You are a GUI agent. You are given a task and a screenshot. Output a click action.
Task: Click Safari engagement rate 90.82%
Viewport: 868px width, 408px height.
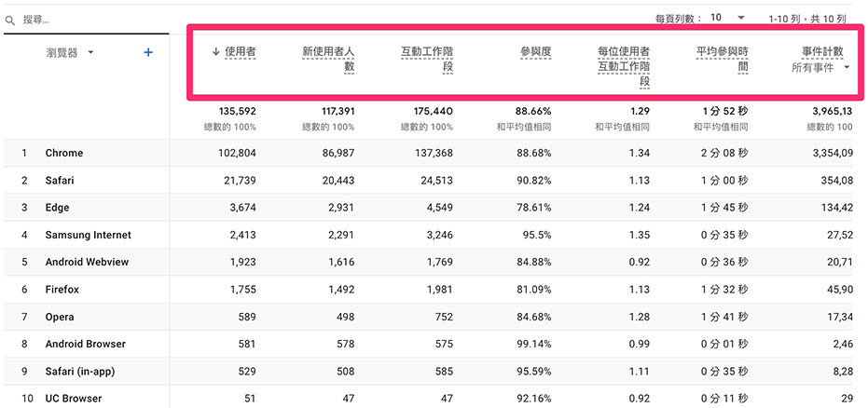(535, 180)
